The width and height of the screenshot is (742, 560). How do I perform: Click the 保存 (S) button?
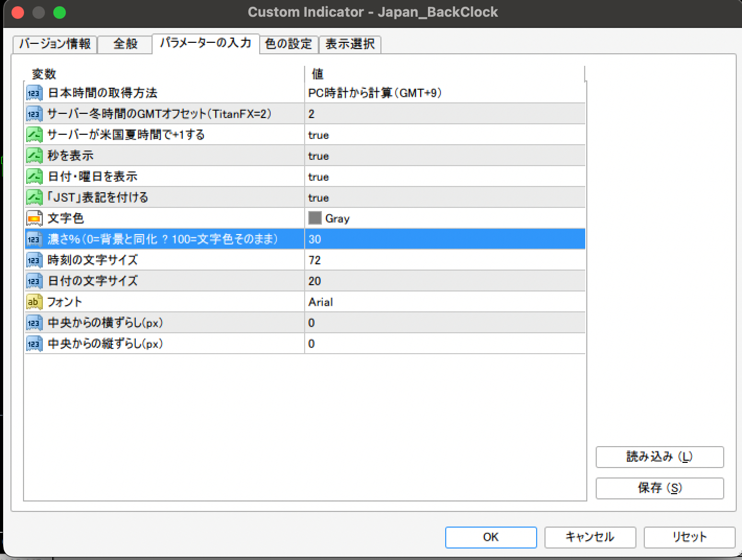click(659, 488)
